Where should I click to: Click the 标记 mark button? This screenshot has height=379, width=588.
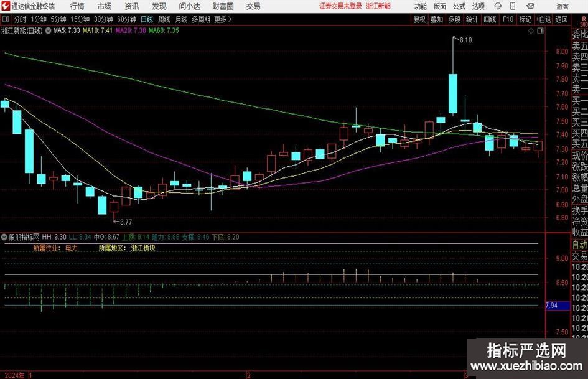pyautogui.click(x=525, y=19)
